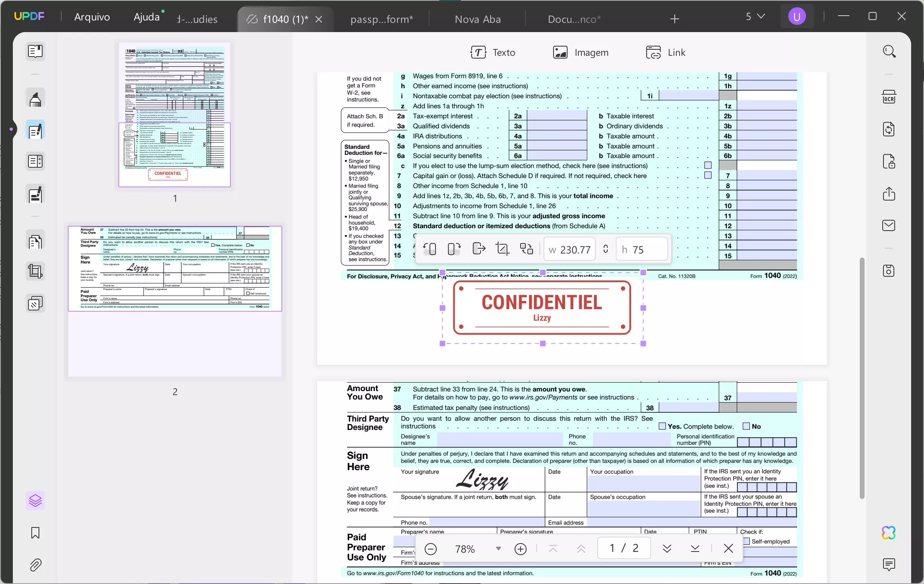Expand the double-chevron page navigation control
924x584 pixels.
point(667,548)
